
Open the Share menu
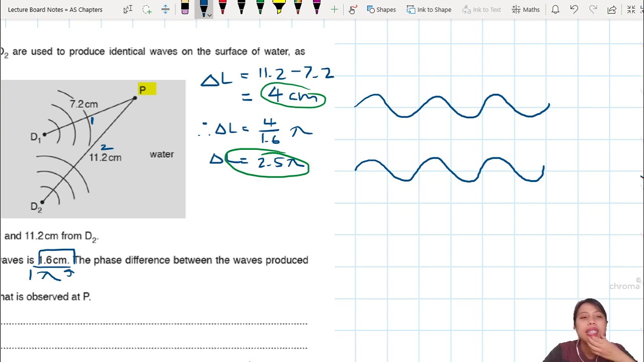point(612,9)
